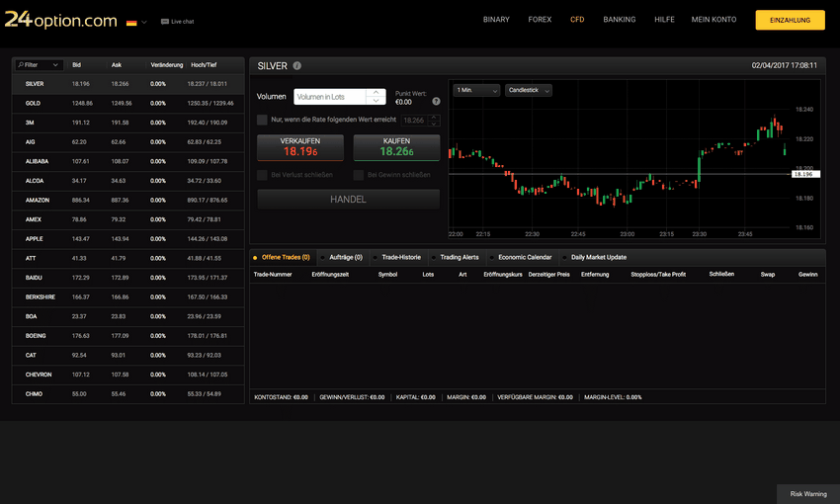Select the AMAZON asset row
Screen dimensions: 840x504
coord(128,200)
